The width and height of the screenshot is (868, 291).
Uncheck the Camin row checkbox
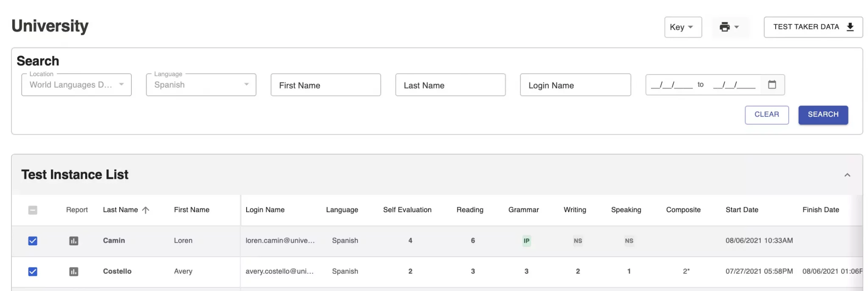[33, 241]
